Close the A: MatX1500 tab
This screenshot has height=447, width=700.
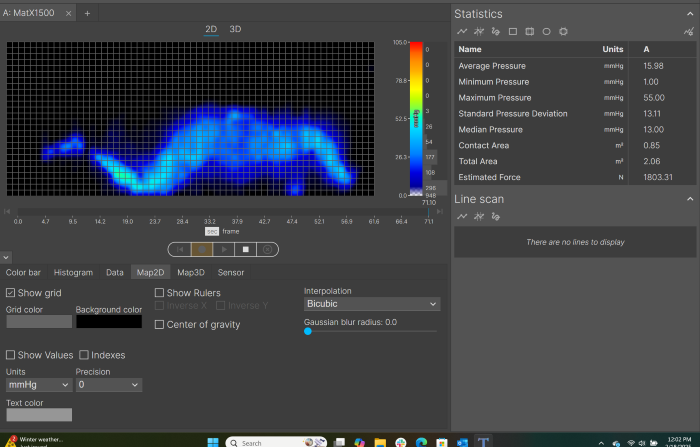(x=68, y=13)
